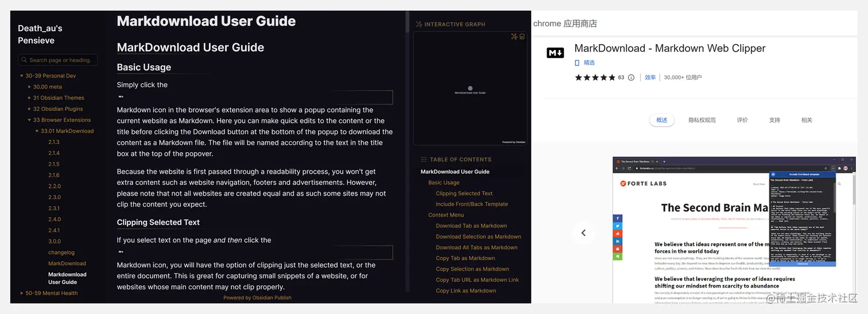
Task: Jump to Context Menu in table of contents
Action: 446,215
